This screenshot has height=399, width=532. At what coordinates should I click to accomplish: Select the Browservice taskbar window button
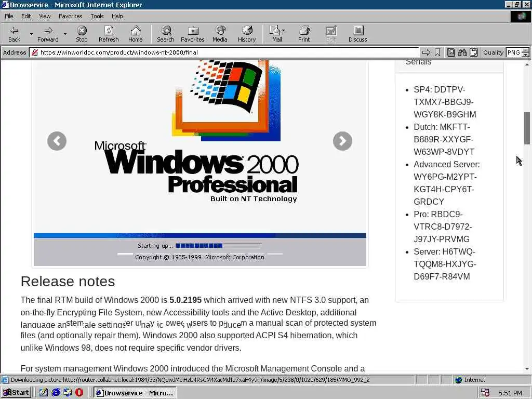coord(135,393)
